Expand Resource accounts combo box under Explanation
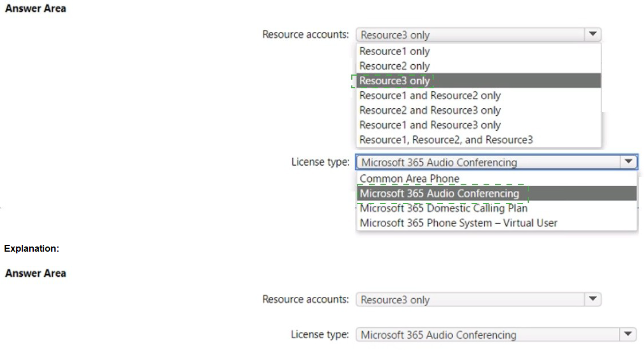The image size is (644, 352). point(470,300)
